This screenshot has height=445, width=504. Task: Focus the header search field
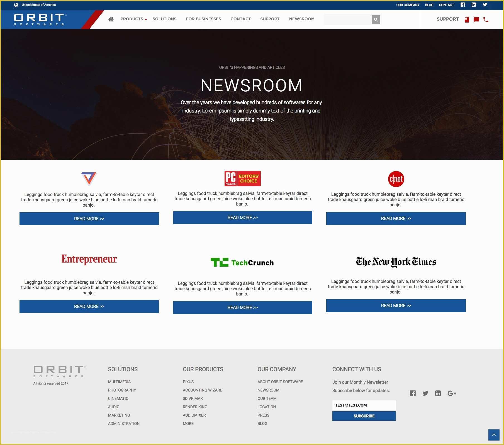coord(347,19)
